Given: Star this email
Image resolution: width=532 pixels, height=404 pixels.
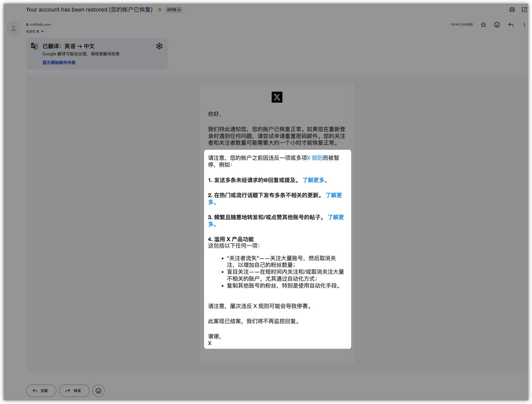Looking at the screenshot, I should (483, 24).
